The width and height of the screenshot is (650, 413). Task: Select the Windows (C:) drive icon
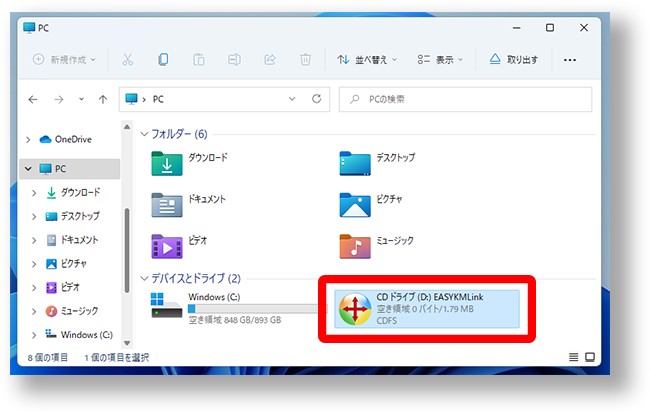[167, 305]
